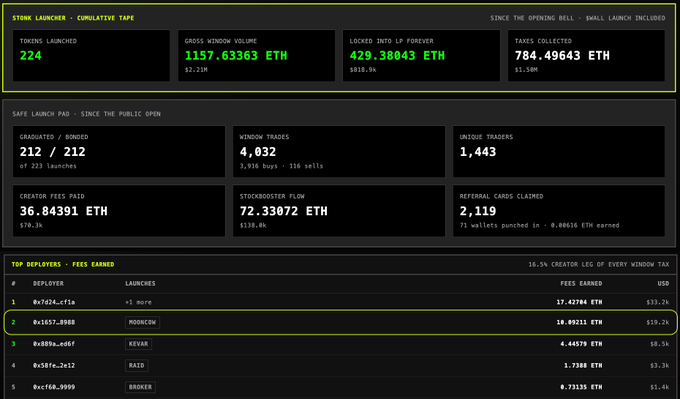Click the 1157.63363 ETH gross volume value
Viewport: 680px width, 399px height.
point(236,56)
